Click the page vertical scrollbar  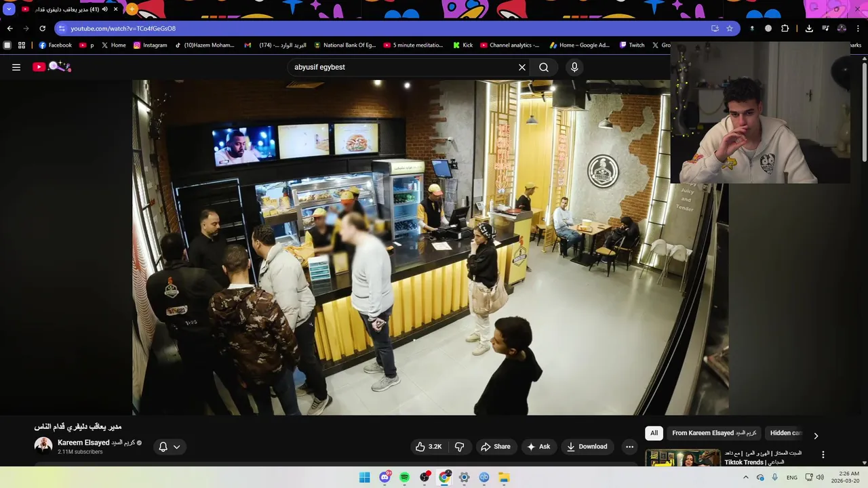click(864, 112)
